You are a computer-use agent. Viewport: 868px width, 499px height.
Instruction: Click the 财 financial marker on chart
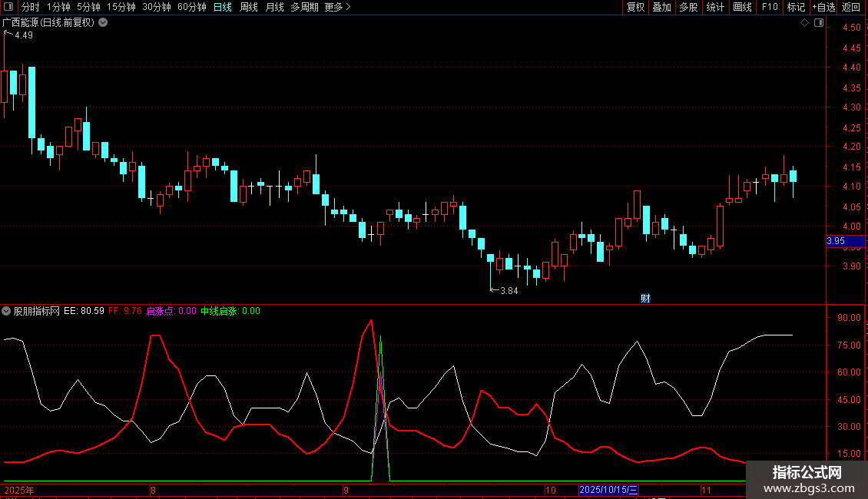tap(645, 299)
